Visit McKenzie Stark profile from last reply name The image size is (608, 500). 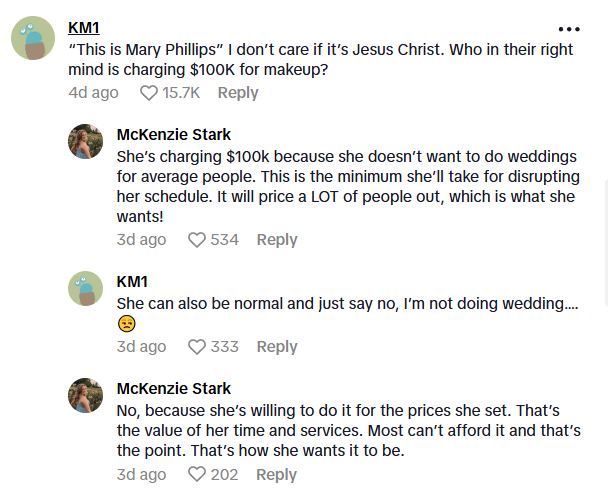pyautogui.click(x=173, y=389)
